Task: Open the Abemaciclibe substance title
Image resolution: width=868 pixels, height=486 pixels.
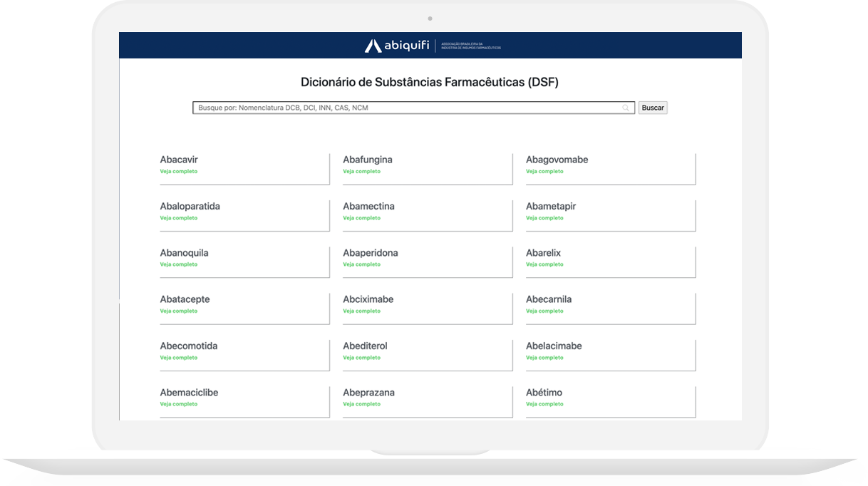Action: click(189, 393)
